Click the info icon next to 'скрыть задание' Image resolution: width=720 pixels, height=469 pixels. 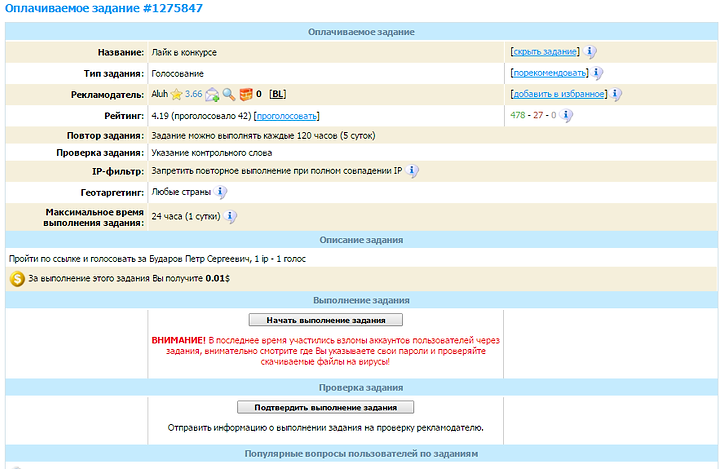(590, 51)
